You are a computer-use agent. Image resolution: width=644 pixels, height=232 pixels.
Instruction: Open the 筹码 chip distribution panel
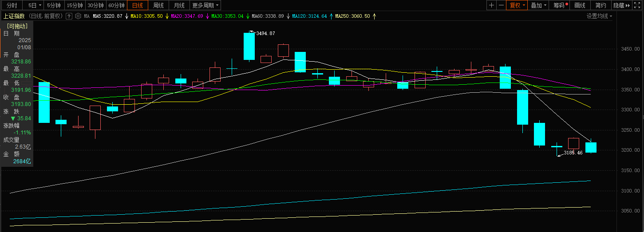coord(560,5)
